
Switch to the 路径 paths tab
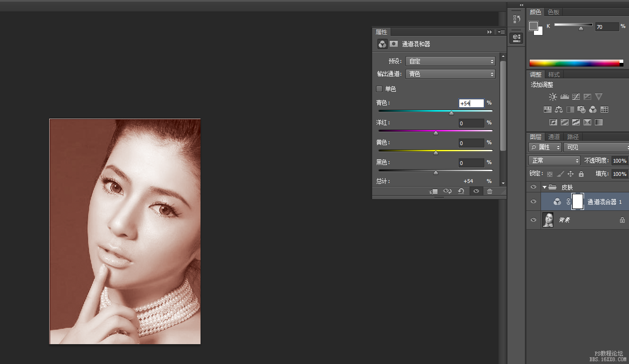pos(573,137)
